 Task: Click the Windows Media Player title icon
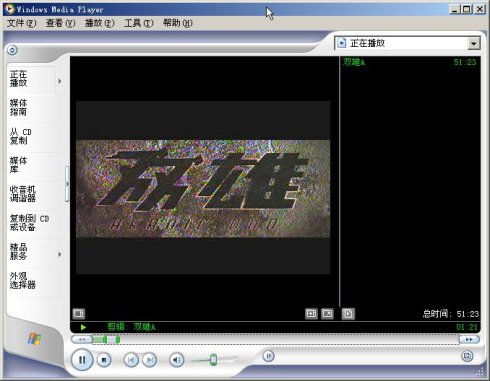pos(9,9)
